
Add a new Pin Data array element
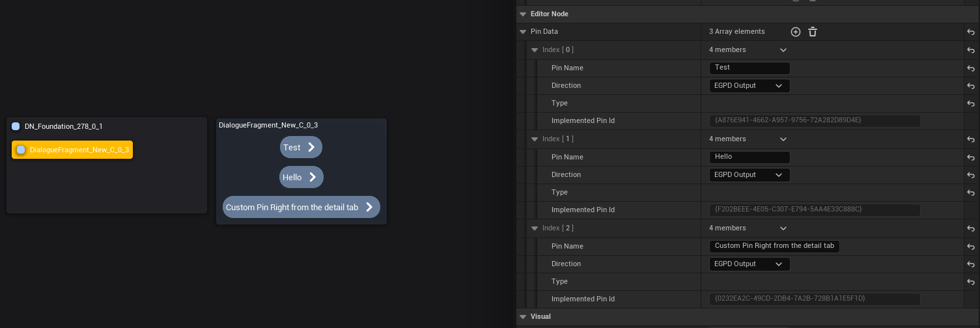[x=795, y=32]
